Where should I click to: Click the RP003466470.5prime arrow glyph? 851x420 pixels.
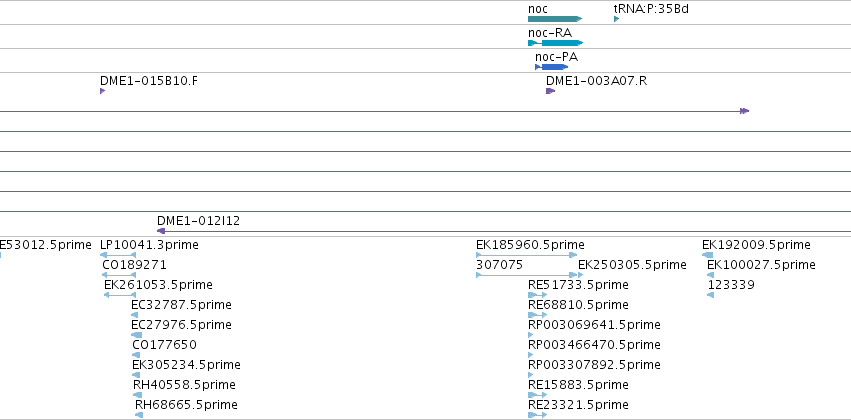(x=530, y=355)
